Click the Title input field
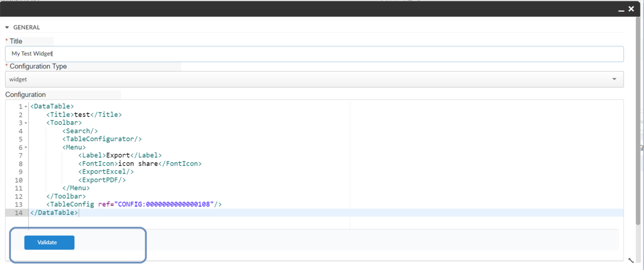The height and width of the screenshot is (270, 644). tap(314, 54)
